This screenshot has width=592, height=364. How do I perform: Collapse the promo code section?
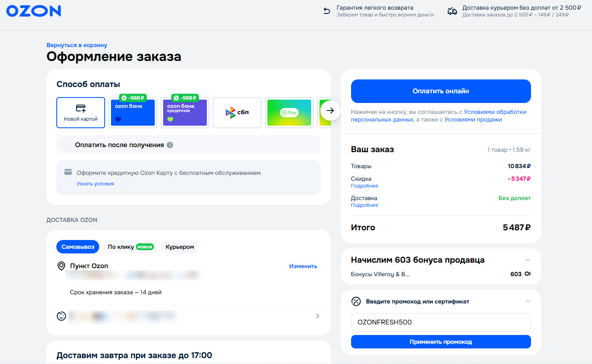tap(527, 301)
